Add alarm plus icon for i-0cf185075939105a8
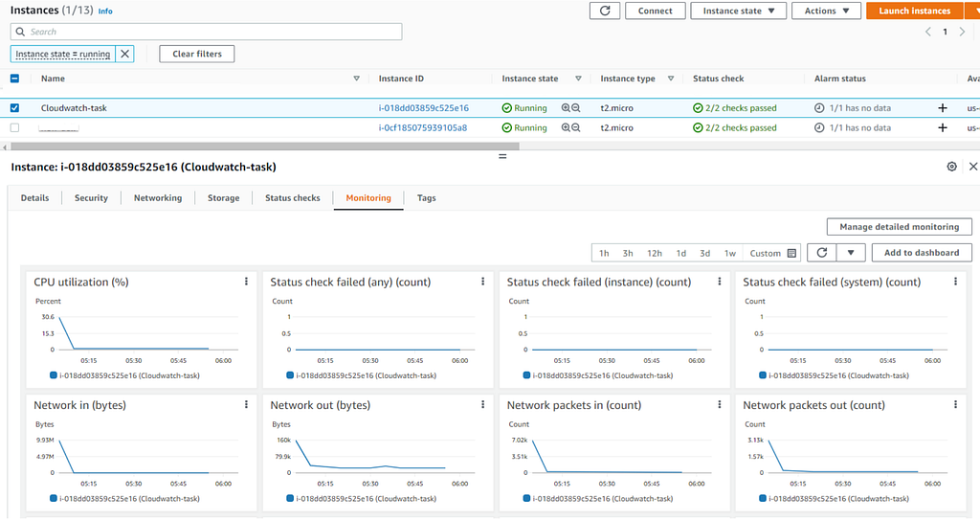This screenshot has height=521, width=980. tap(943, 127)
